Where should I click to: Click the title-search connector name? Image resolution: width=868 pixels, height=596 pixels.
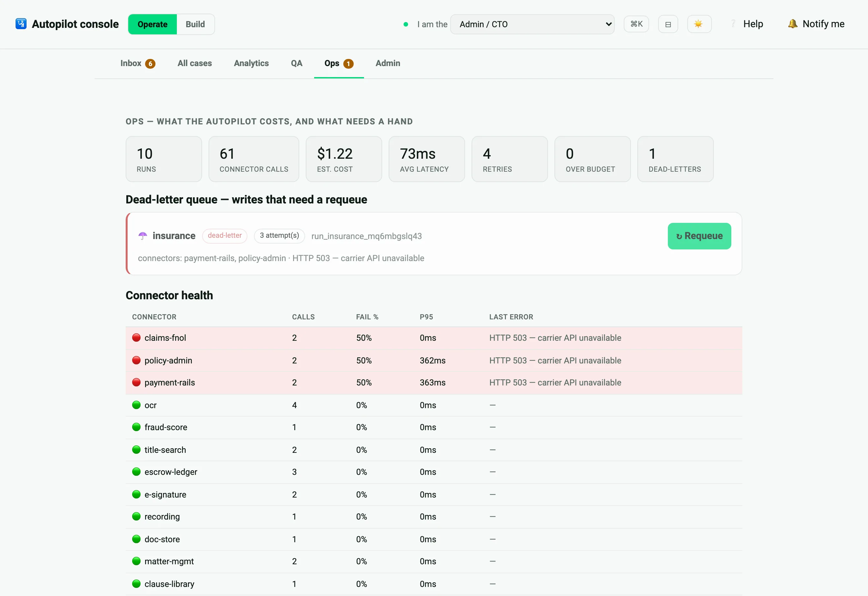click(165, 450)
